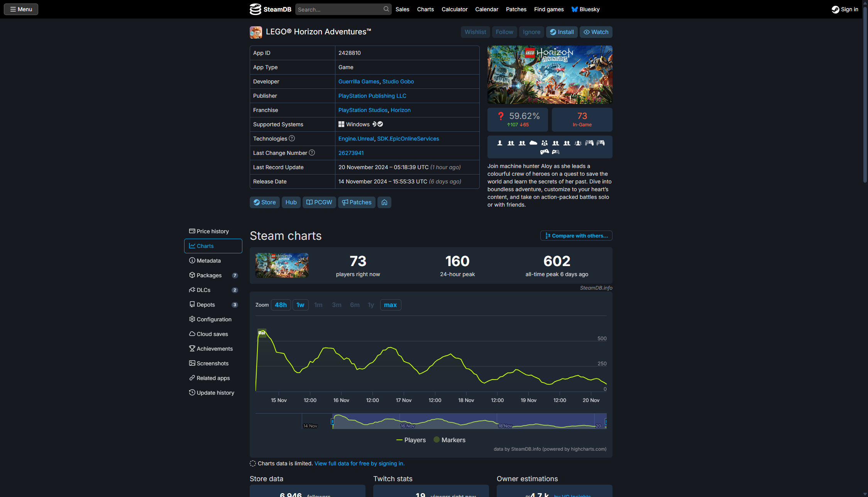Open the hamburger Menu button
Viewport: 868px width, 497px height.
click(x=21, y=9)
